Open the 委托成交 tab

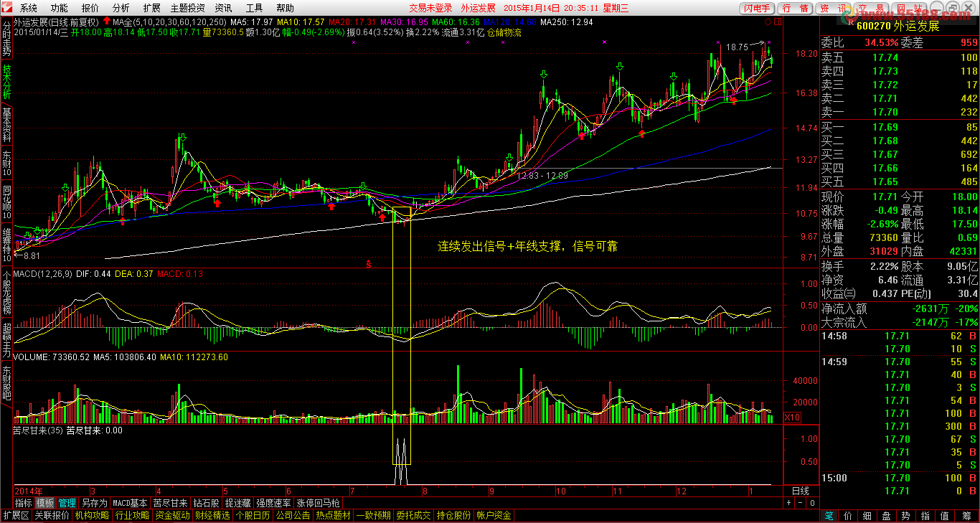tap(414, 515)
